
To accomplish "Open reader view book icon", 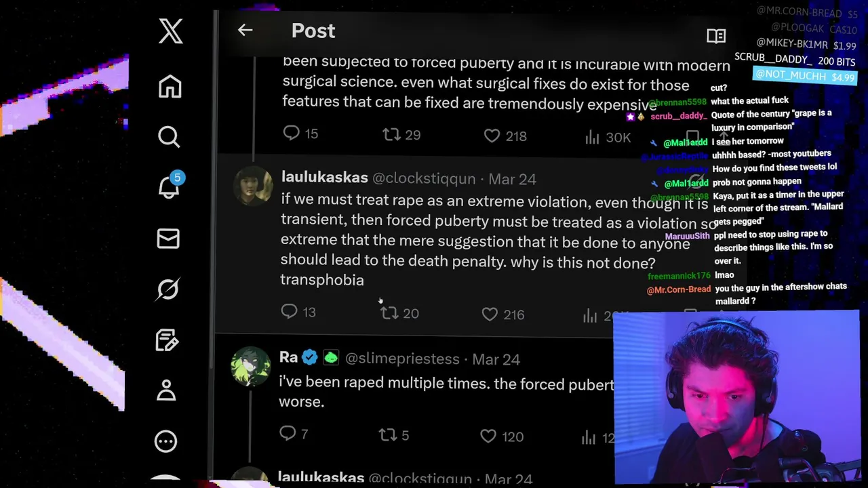I will [716, 36].
